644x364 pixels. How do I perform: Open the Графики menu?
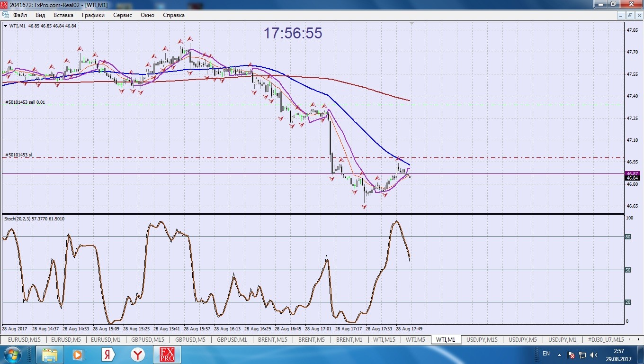click(93, 15)
